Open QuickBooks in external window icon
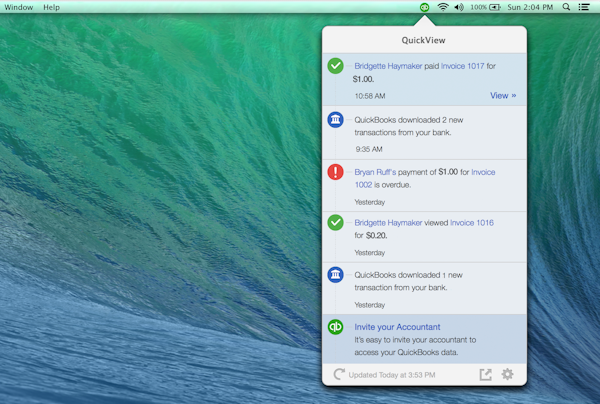 [x=486, y=374]
